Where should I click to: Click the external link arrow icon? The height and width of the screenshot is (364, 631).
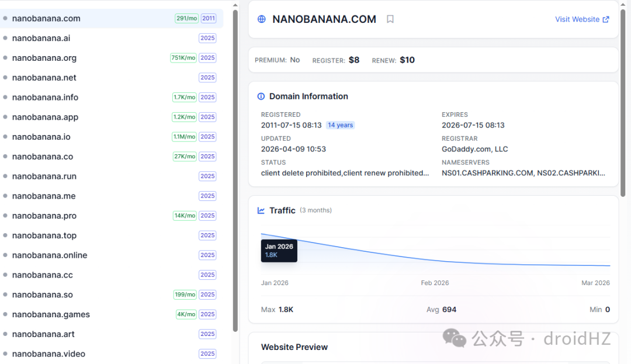[x=606, y=19]
